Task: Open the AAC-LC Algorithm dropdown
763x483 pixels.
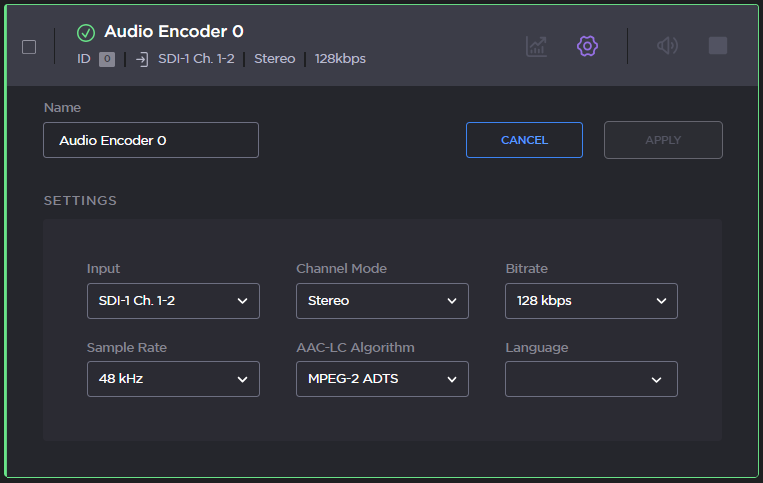Action: [x=382, y=379]
